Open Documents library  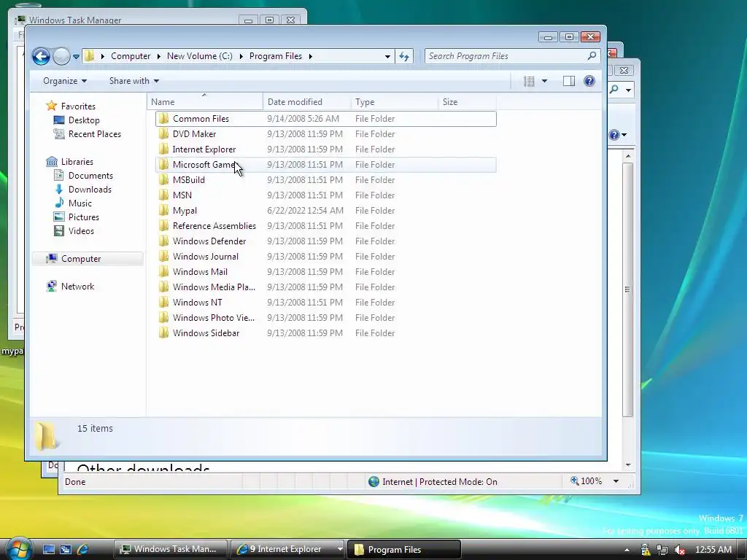(90, 175)
